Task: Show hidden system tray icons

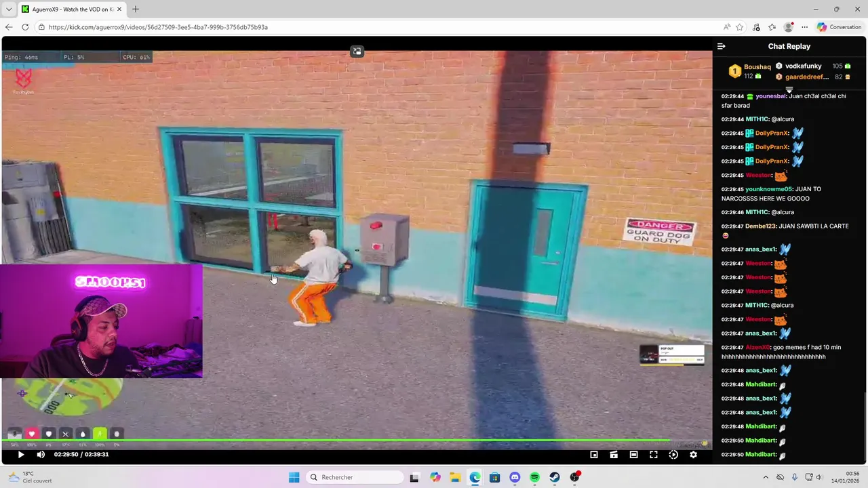Action: (766, 477)
